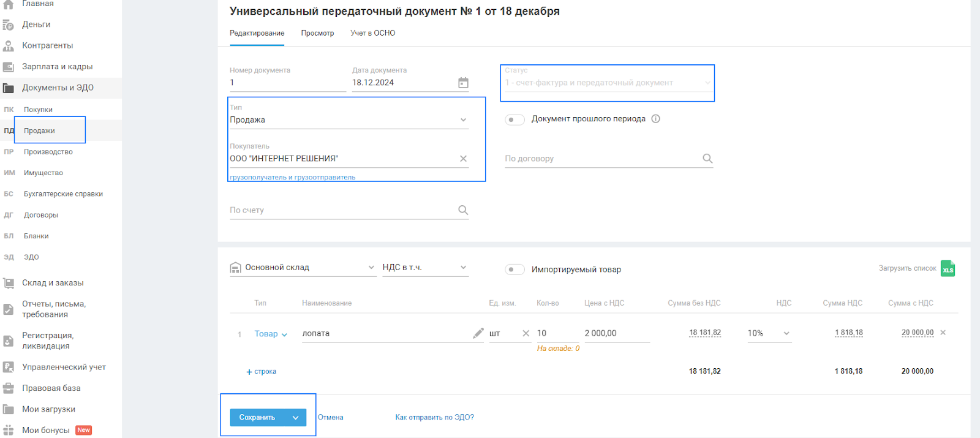Open the Как отправить по ЭДО link

434,417
